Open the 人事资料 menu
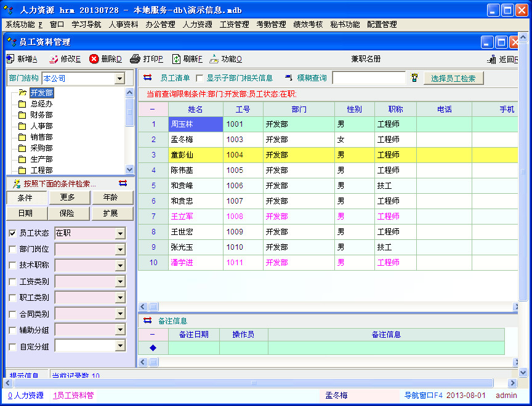532x406 pixels. click(x=124, y=25)
